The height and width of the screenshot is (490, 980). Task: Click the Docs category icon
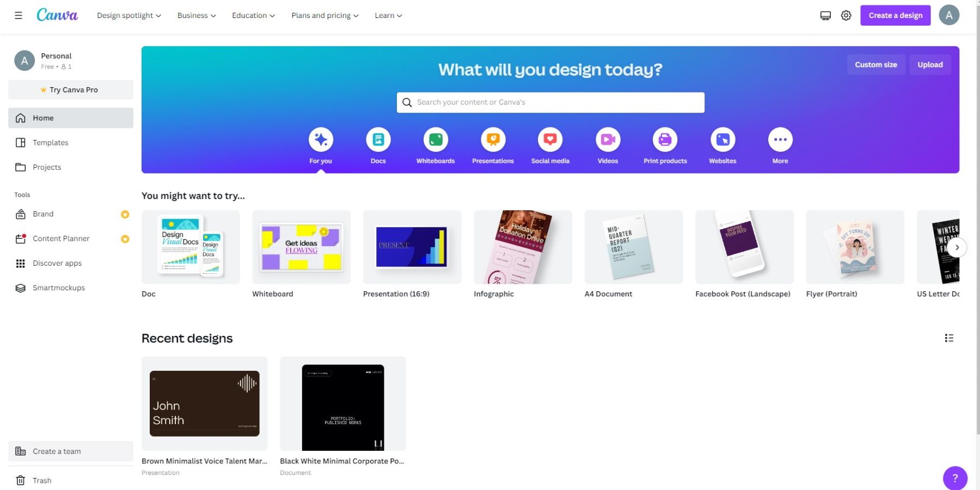tap(378, 139)
